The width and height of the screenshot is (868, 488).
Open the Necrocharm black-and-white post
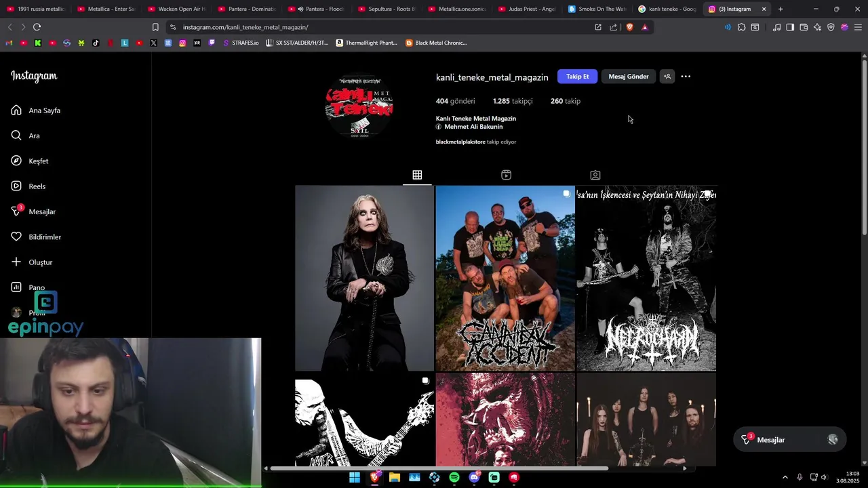tap(646, 278)
